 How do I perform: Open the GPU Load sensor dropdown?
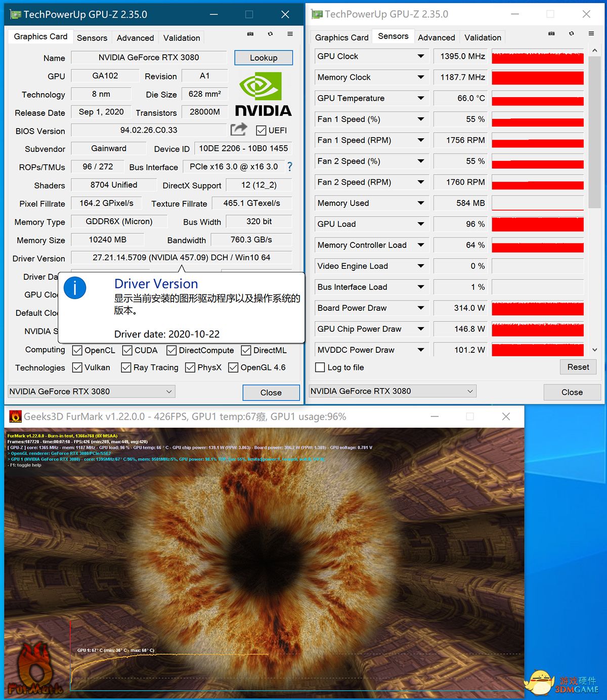click(421, 224)
